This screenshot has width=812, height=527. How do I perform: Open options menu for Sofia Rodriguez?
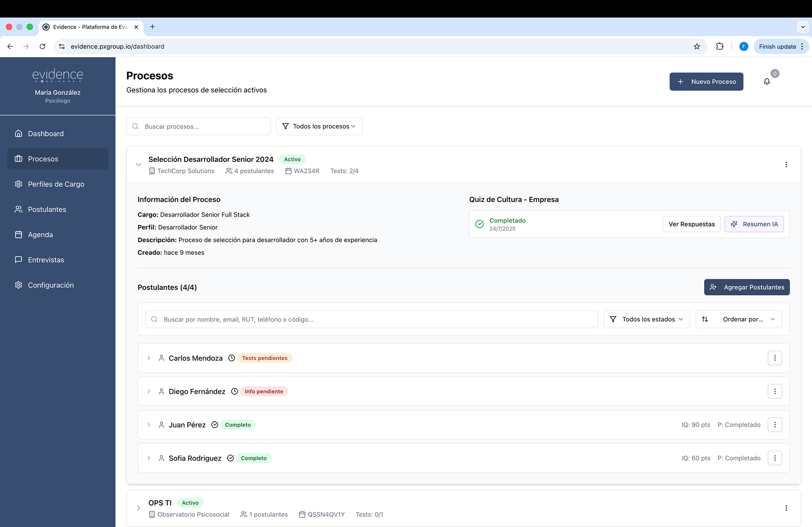[x=774, y=458]
